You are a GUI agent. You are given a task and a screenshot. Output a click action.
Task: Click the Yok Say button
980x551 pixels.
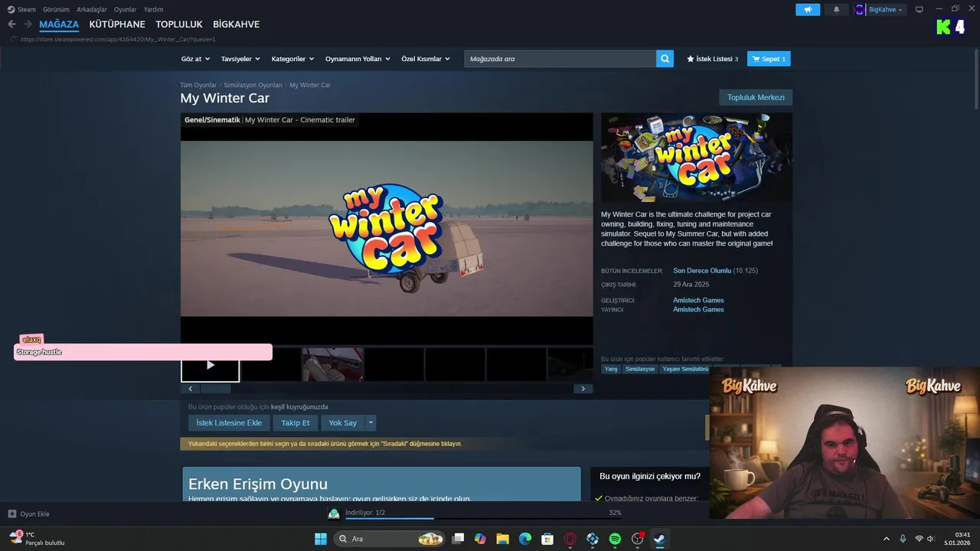343,422
